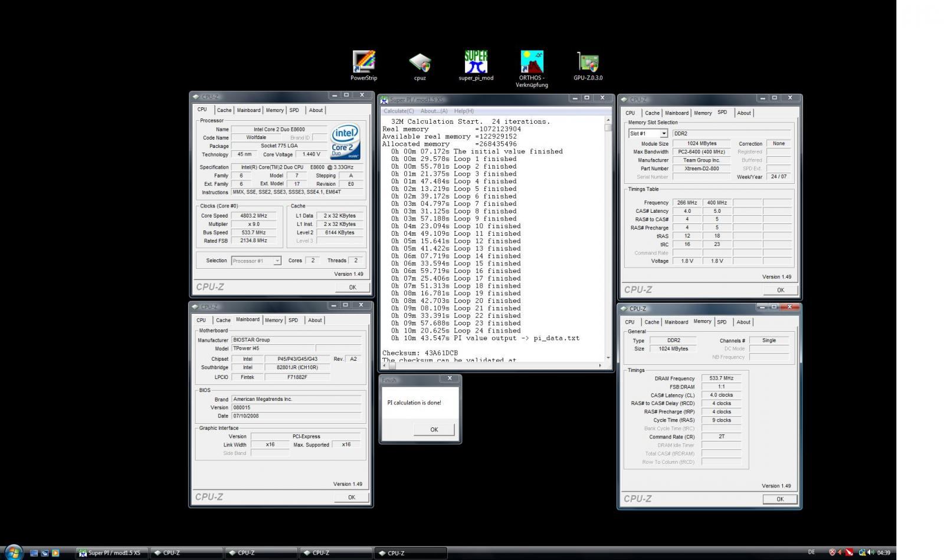Click OK in the CPU-Z SPD window
This screenshot has width=944, height=560.
(781, 290)
